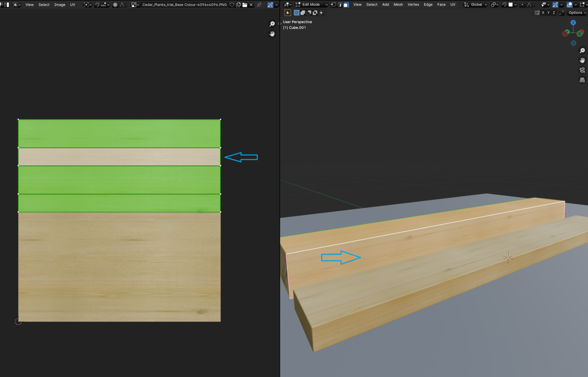Click the zoom gizmo in 3D viewport

[x=582, y=51]
